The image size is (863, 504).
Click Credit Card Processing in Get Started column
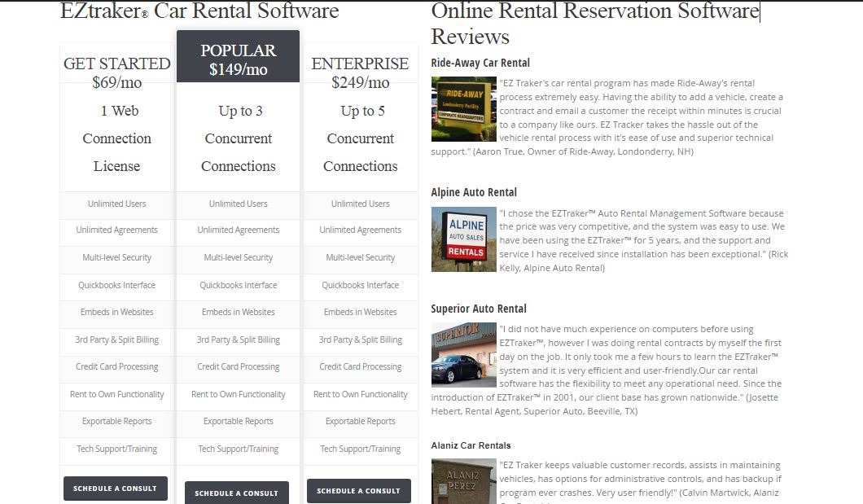(x=116, y=366)
